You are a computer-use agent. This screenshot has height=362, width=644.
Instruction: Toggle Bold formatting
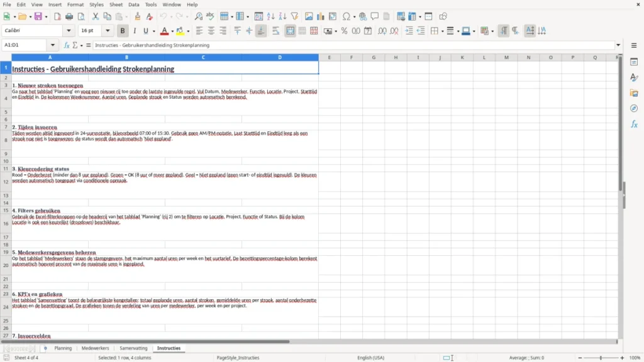tap(123, 31)
